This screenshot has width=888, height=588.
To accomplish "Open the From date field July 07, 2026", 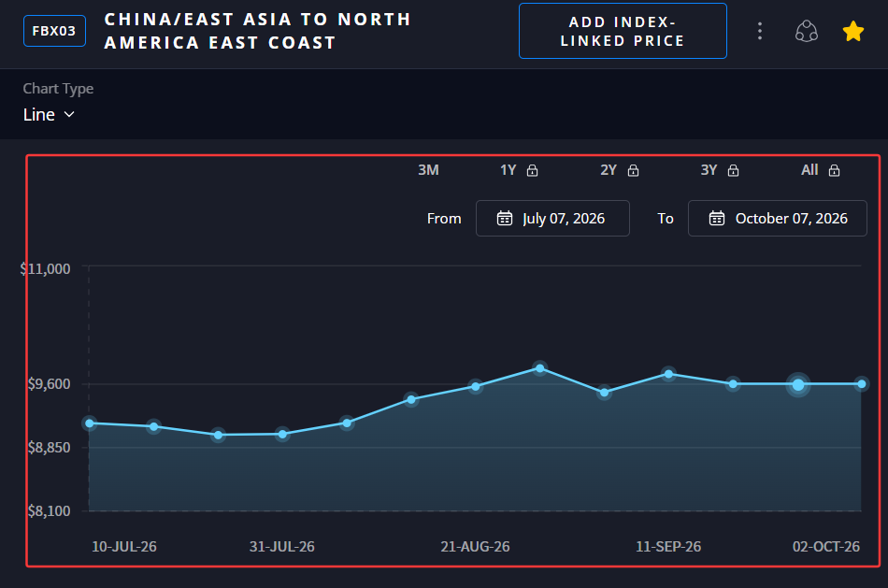I will point(552,218).
